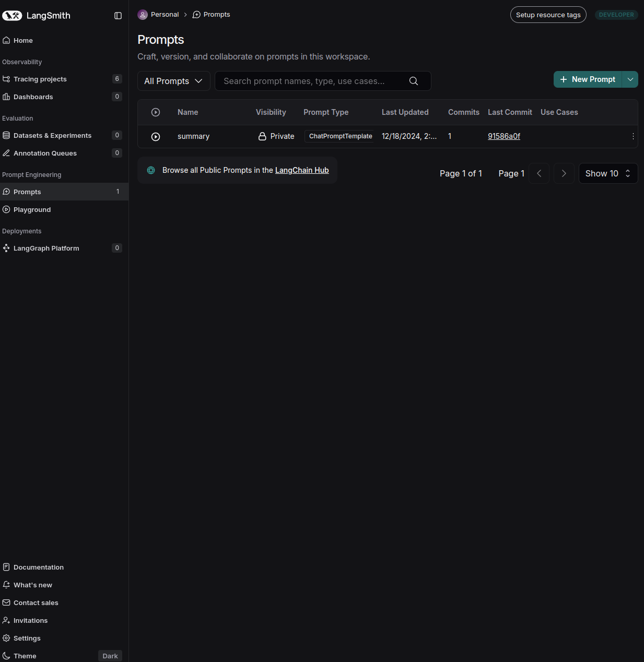Click the Private lock icon

click(x=262, y=136)
